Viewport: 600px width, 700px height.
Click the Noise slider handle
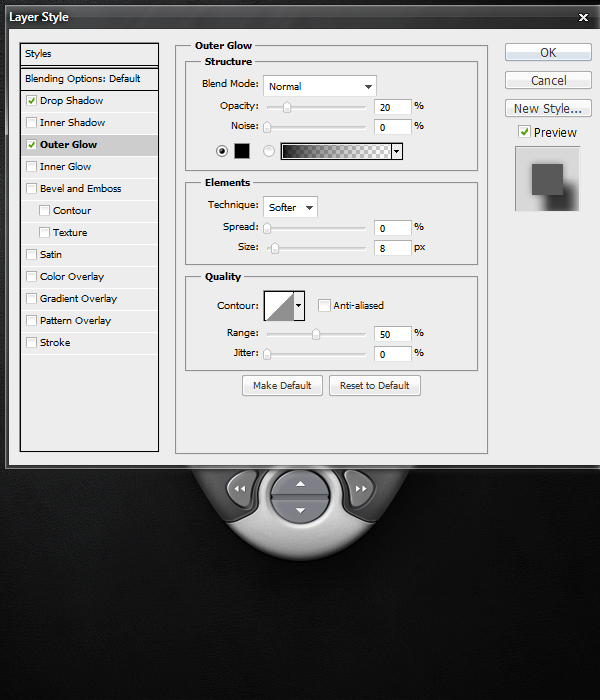[x=267, y=127]
